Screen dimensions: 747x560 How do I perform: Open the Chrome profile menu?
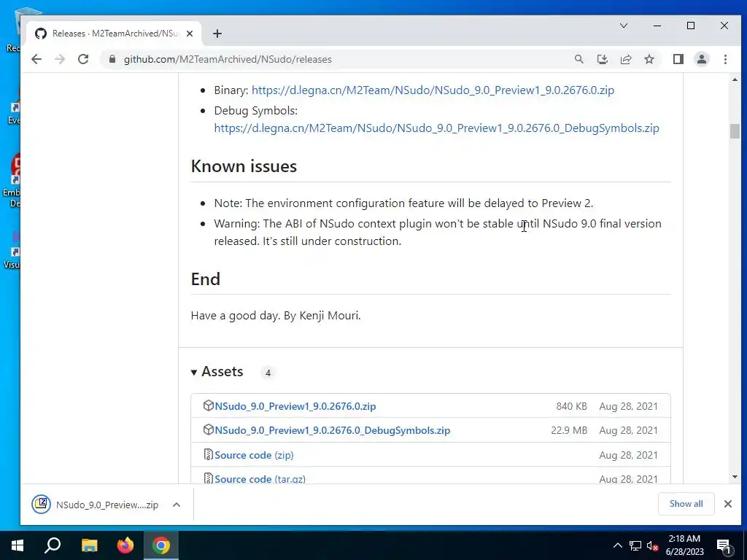pos(701,59)
